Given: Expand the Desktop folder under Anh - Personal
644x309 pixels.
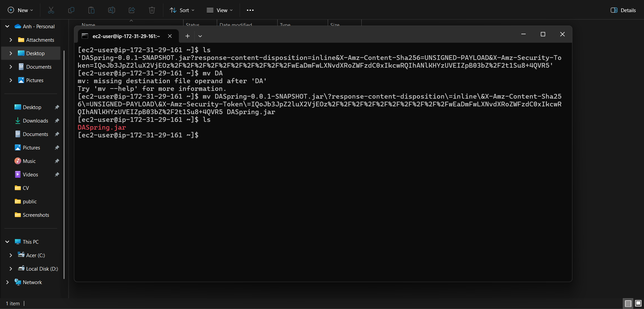Looking at the screenshot, I should click(11, 53).
